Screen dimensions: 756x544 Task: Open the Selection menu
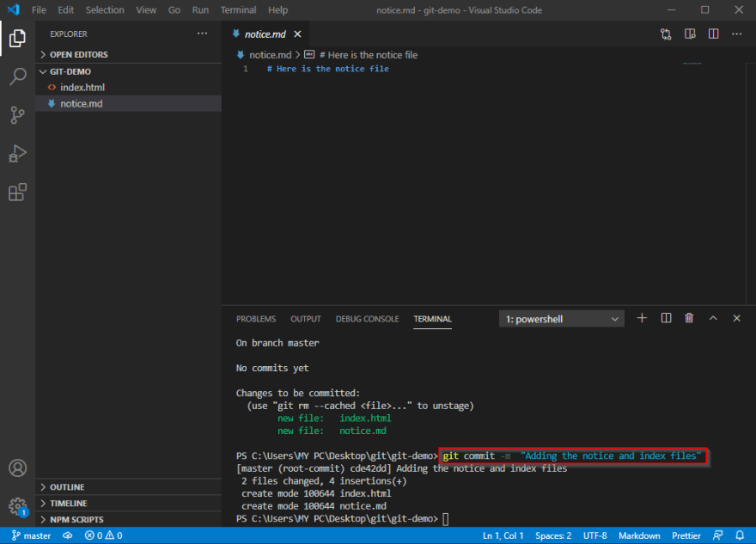105,10
